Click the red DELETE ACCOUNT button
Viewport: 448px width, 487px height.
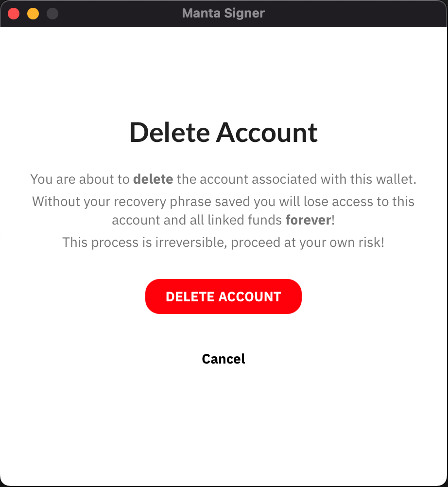223,296
